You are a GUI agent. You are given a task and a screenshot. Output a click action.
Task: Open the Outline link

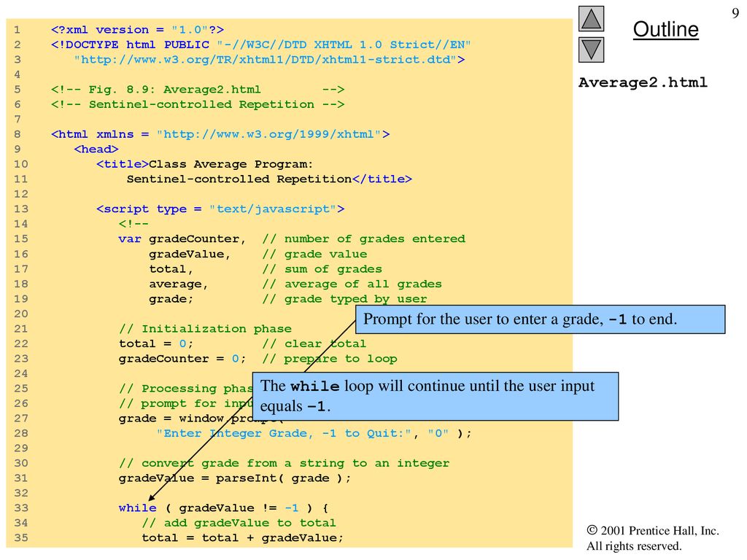(x=665, y=29)
